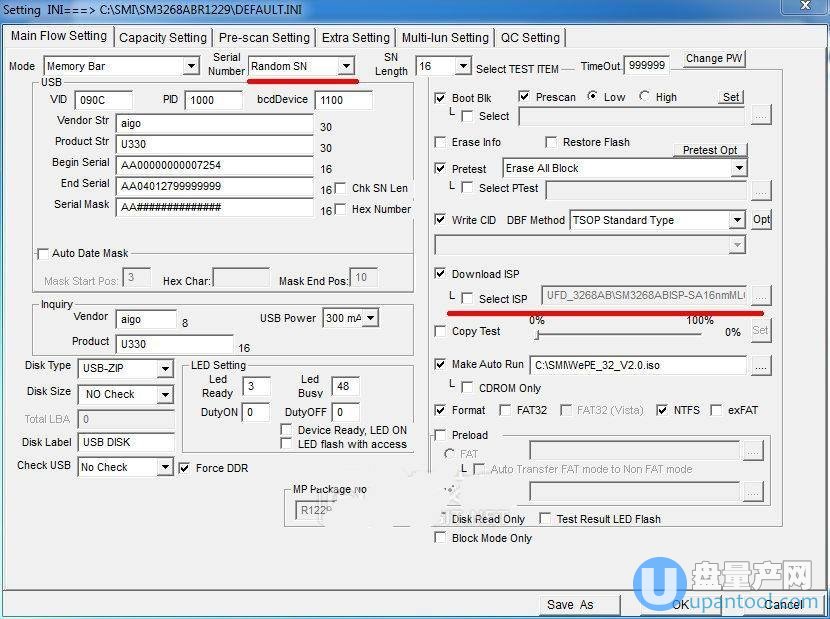Enable the Erase Info checkbox
This screenshot has height=619, width=830.
(441, 143)
